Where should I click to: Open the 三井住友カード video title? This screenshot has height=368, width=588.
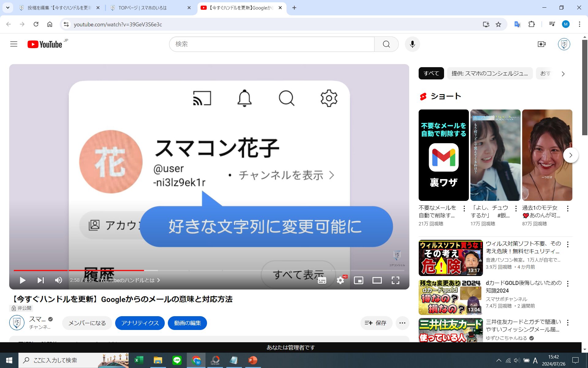point(523,325)
